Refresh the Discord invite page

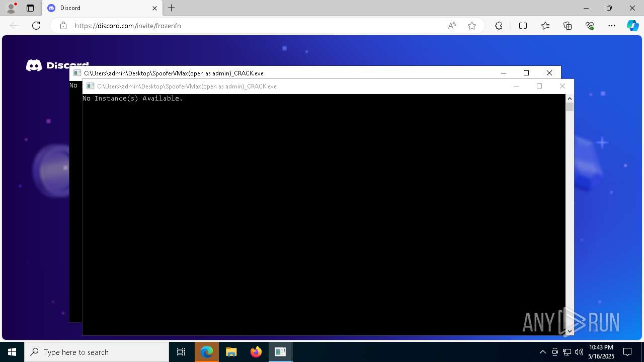[x=36, y=26]
